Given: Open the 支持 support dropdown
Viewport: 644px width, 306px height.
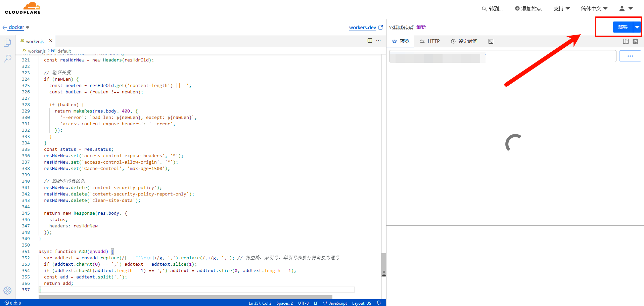Looking at the screenshot, I should 562,9.
